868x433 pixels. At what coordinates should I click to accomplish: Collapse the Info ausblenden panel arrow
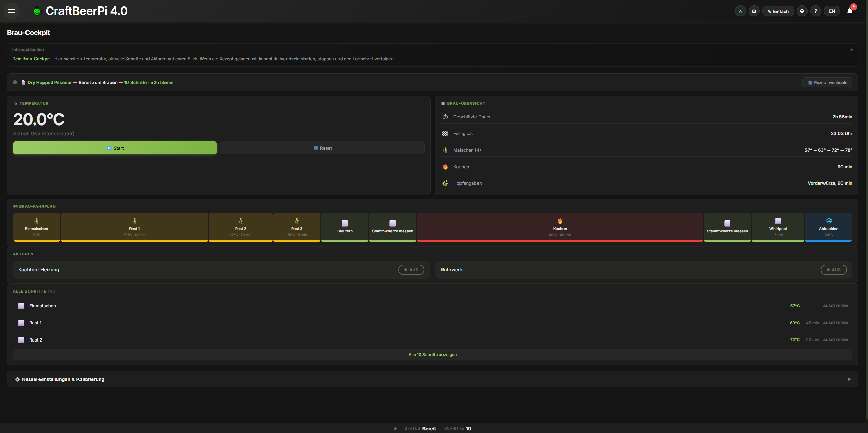click(x=851, y=50)
